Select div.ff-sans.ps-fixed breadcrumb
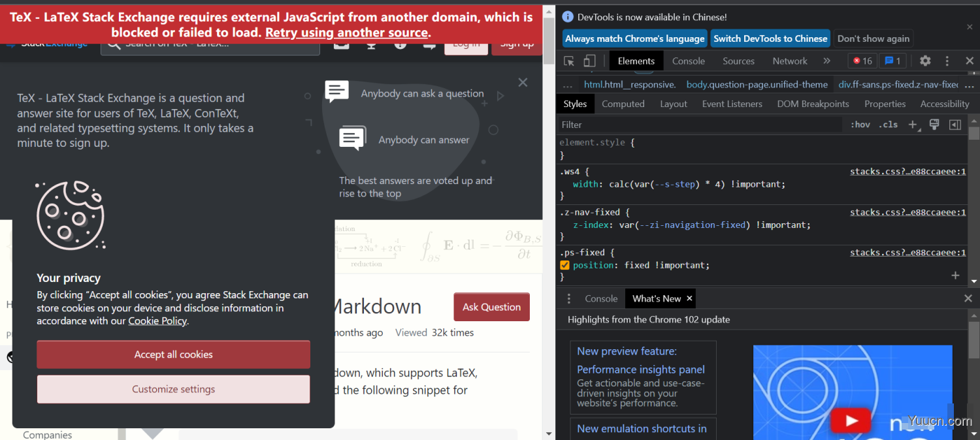 [x=897, y=85]
